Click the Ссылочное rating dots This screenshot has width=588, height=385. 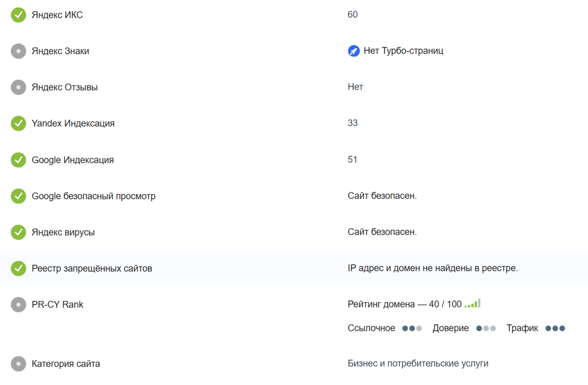412,329
